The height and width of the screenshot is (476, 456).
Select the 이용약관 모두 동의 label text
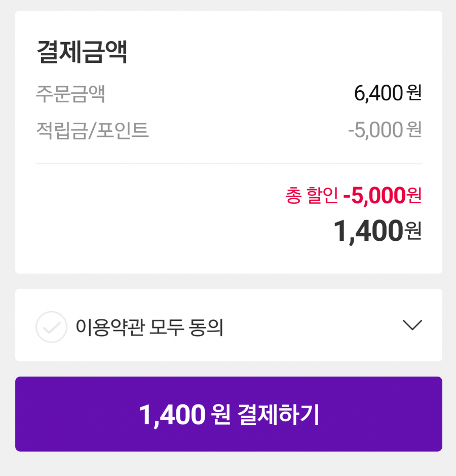(149, 327)
